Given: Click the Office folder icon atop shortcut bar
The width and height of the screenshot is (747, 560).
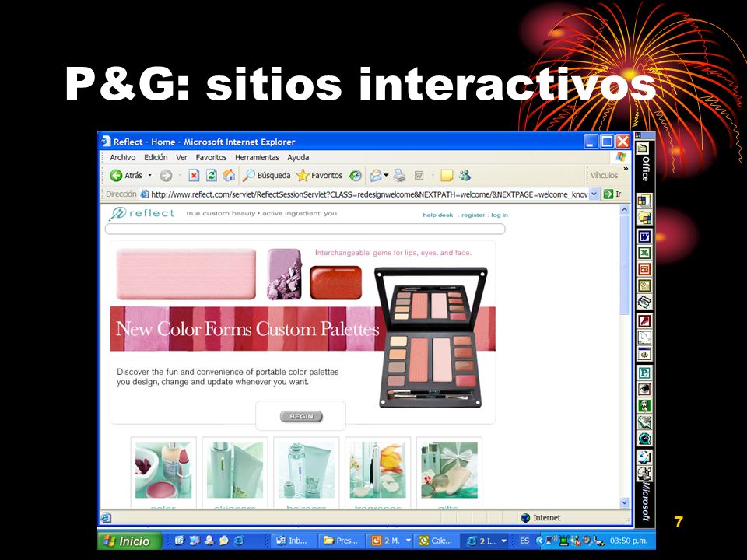Looking at the screenshot, I should click(643, 148).
